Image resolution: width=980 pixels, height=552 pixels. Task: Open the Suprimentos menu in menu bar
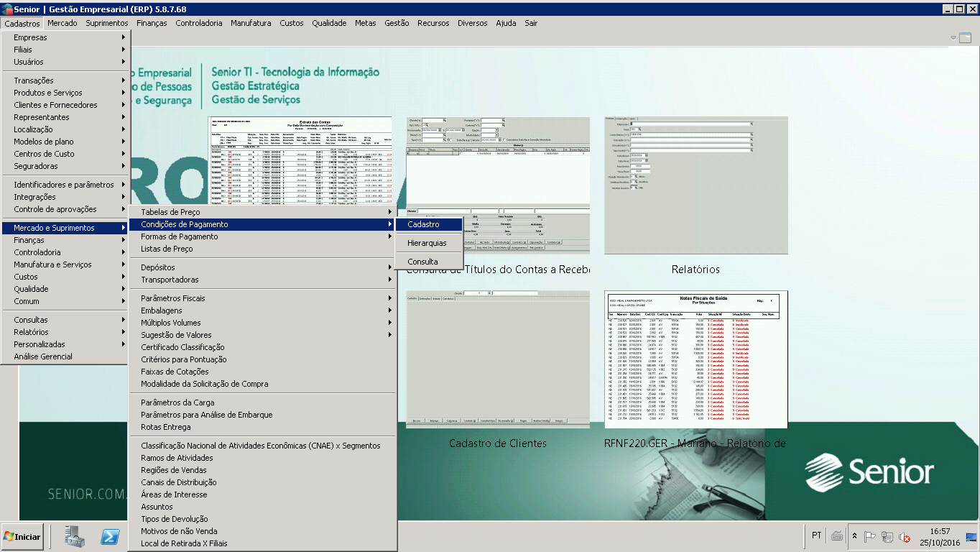pyautogui.click(x=107, y=23)
